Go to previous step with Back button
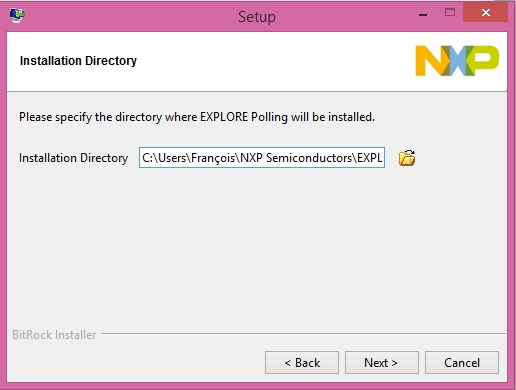Image resolution: width=516 pixels, height=390 pixels. (302, 362)
